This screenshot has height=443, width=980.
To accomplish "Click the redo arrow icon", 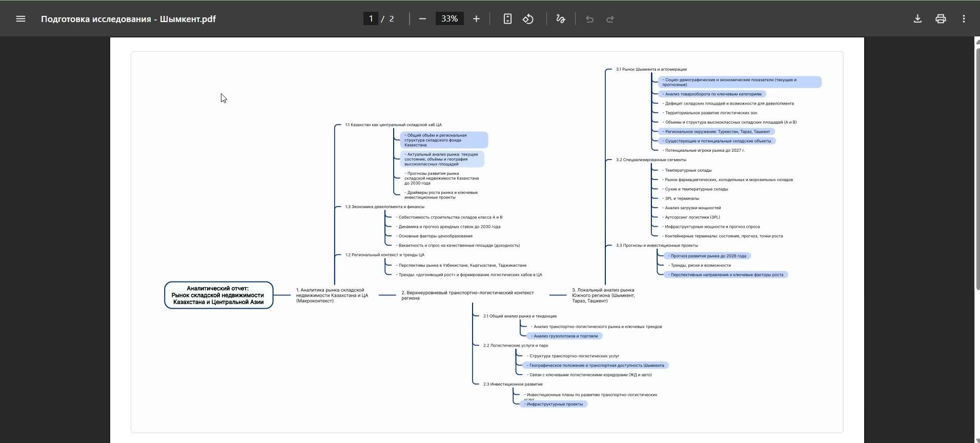I will point(610,19).
